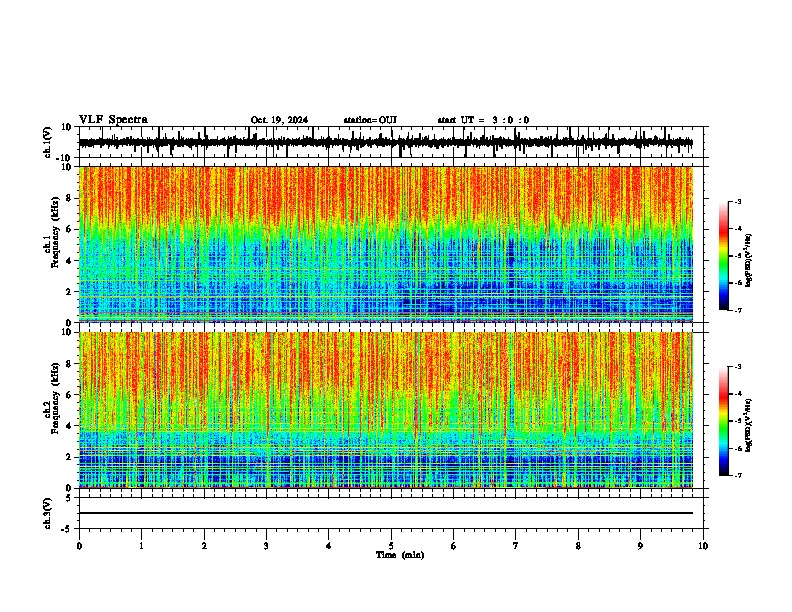Click the "Time (min)" axis title
The image size is (792, 612).
[x=400, y=555]
